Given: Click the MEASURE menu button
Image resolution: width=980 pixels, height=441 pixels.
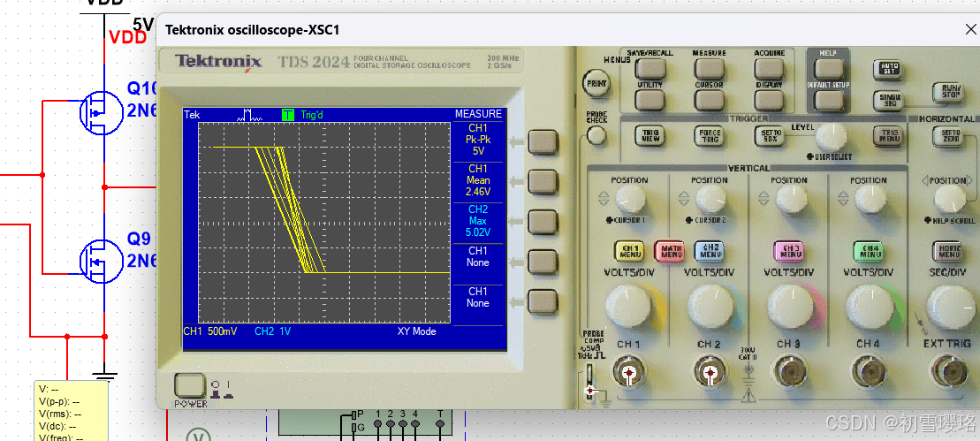Looking at the screenshot, I should (710, 68).
